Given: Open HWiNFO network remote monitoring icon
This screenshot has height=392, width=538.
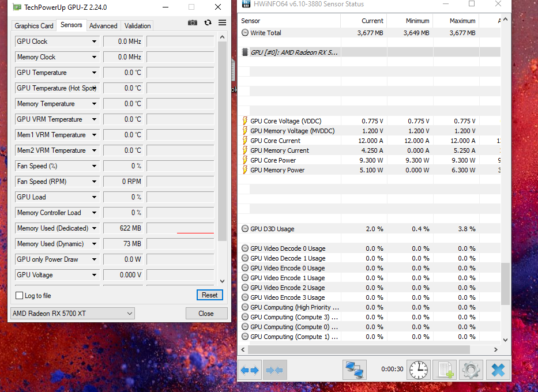Looking at the screenshot, I should (x=355, y=370).
